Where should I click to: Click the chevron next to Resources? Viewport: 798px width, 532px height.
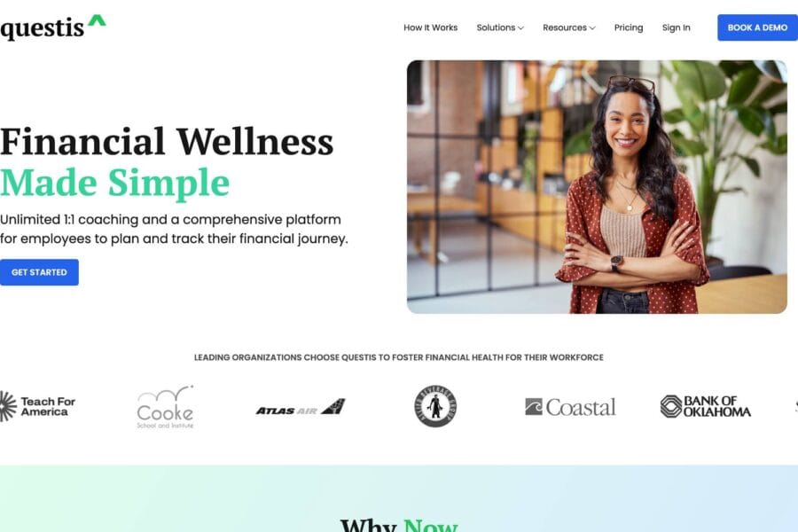click(592, 28)
